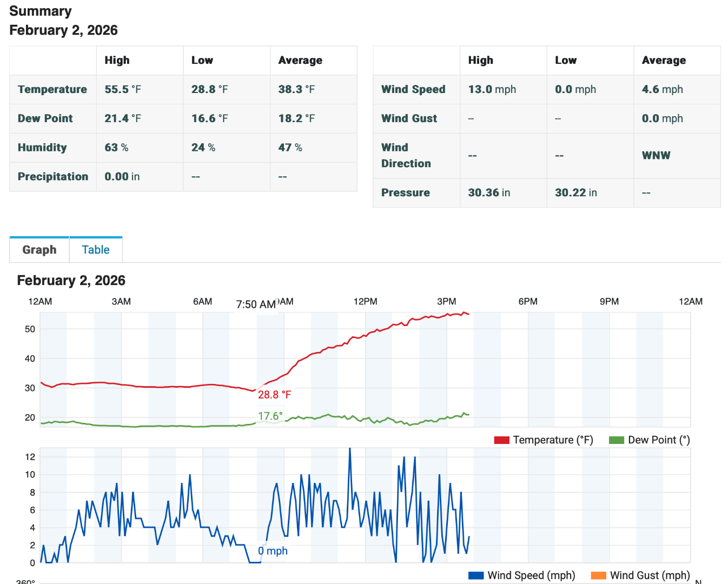Click the 7:50 AM time tooltip on chart
The height and width of the screenshot is (584, 728).
click(x=256, y=304)
